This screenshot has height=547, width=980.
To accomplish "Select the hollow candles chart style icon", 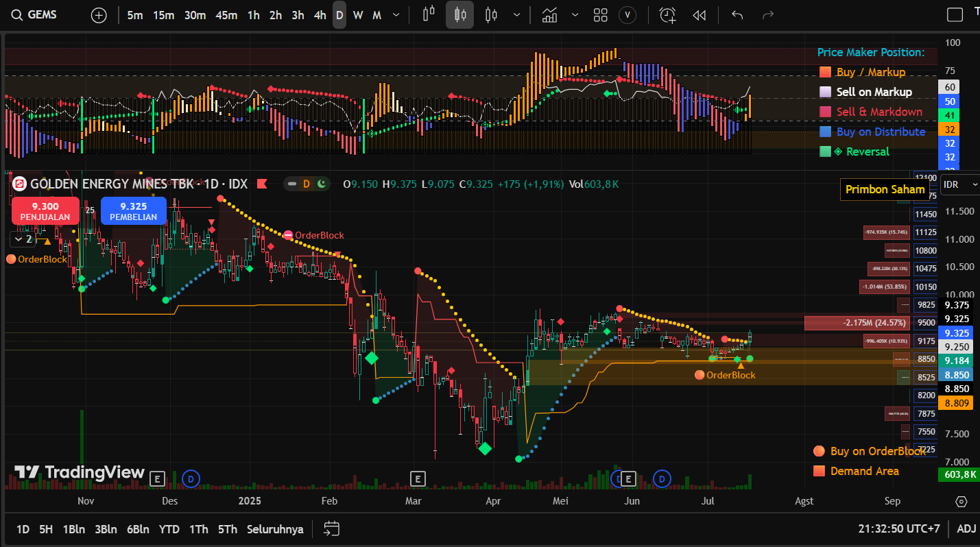I will (490, 14).
